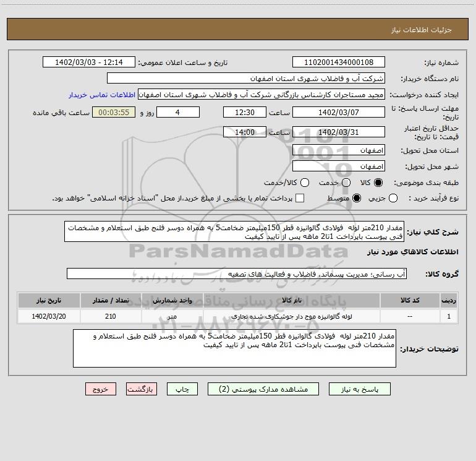Click the توضیحات خریدار text area
This screenshot has height=461, width=476.
coord(235,348)
